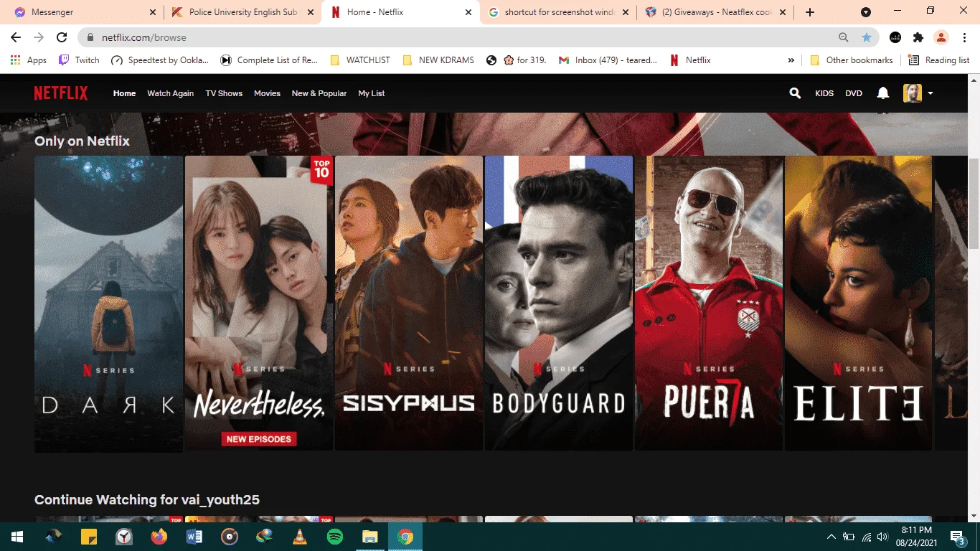980x551 pixels.
Task: Open the DVD link
Action: tap(854, 93)
